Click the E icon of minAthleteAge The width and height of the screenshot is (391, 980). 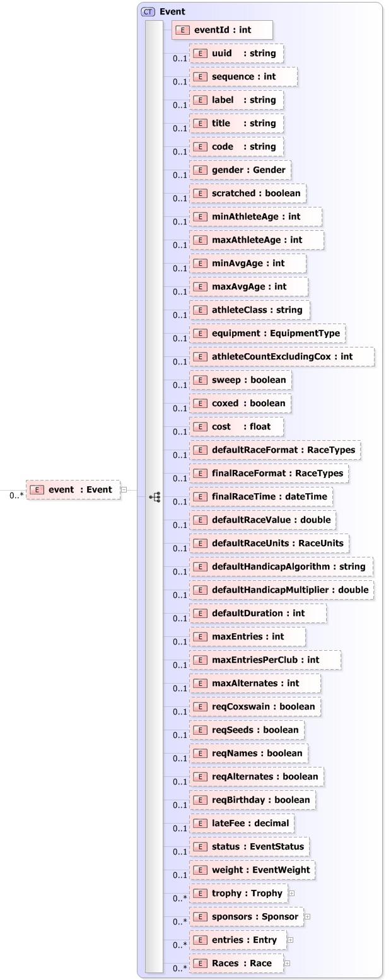(x=200, y=216)
